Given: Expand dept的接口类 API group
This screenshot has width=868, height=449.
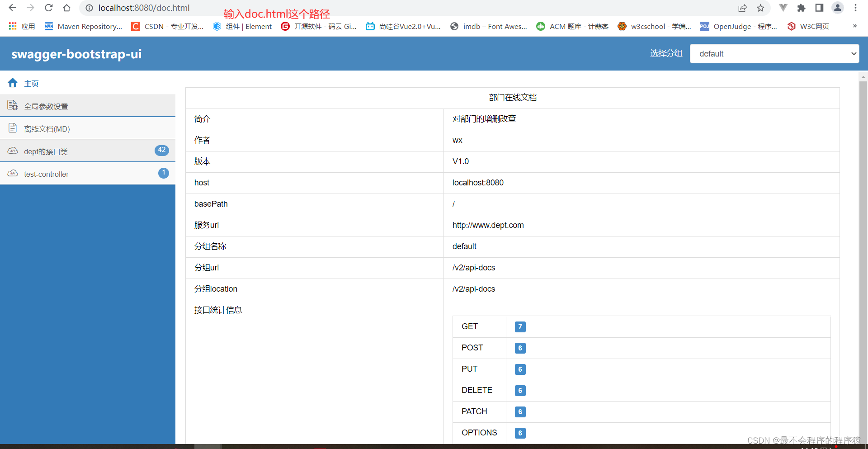Looking at the screenshot, I should (x=88, y=151).
